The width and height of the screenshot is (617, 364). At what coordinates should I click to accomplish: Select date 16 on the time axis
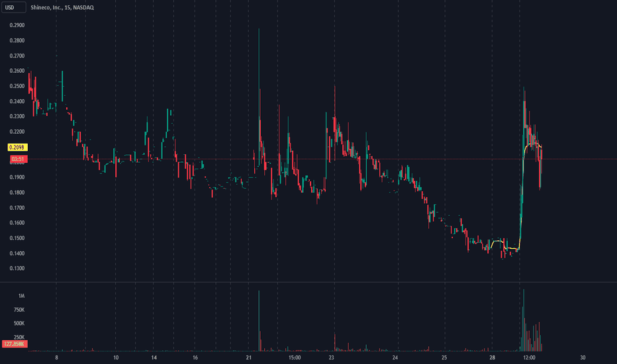195,357
